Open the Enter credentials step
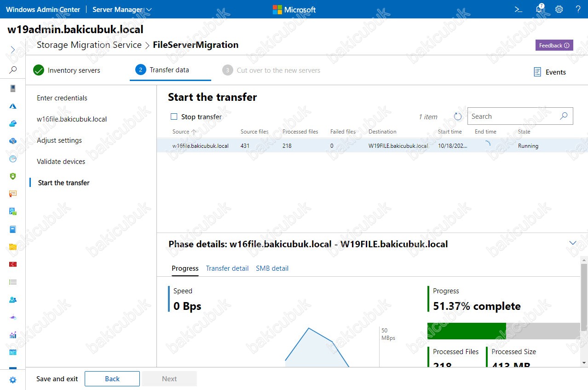Image resolution: width=588 pixels, height=390 pixels. [62, 98]
